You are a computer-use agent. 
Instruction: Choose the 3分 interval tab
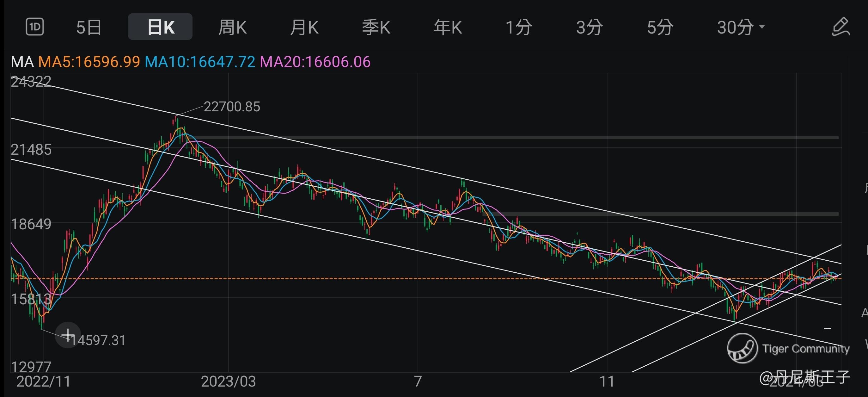click(x=589, y=27)
